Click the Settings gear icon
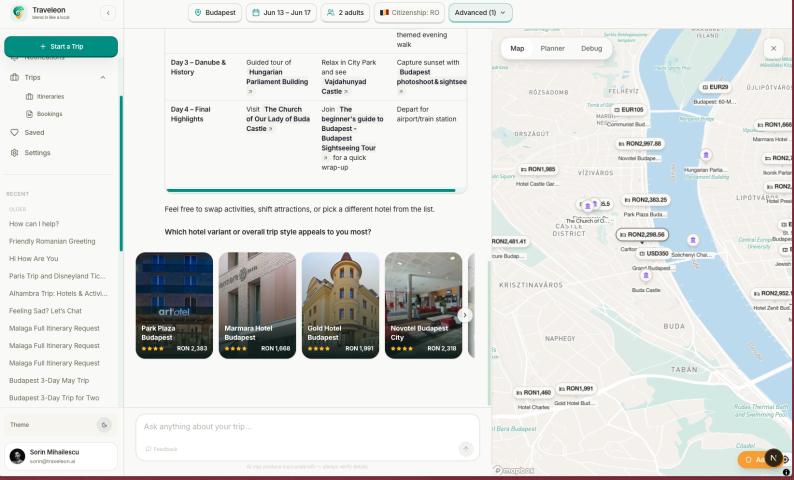The width and height of the screenshot is (794, 480). point(14,152)
